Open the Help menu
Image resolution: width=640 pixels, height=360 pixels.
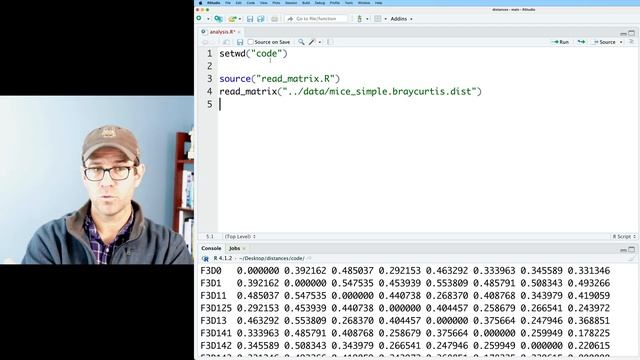coord(379,3)
